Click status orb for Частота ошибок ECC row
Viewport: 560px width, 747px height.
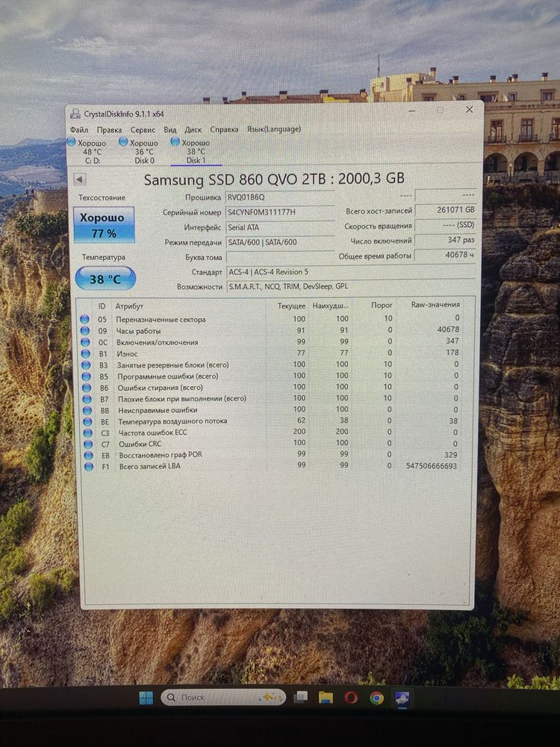pyautogui.click(x=87, y=433)
